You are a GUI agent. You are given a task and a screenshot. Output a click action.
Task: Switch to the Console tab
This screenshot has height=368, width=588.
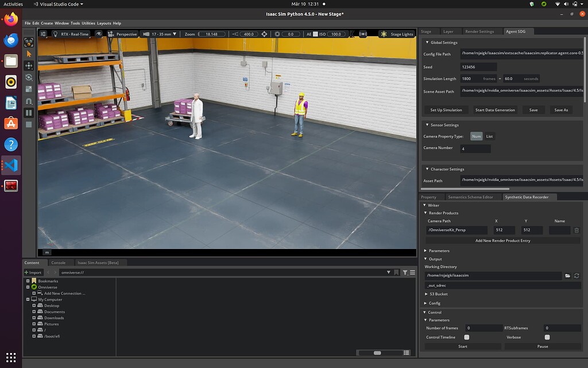[x=59, y=262]
